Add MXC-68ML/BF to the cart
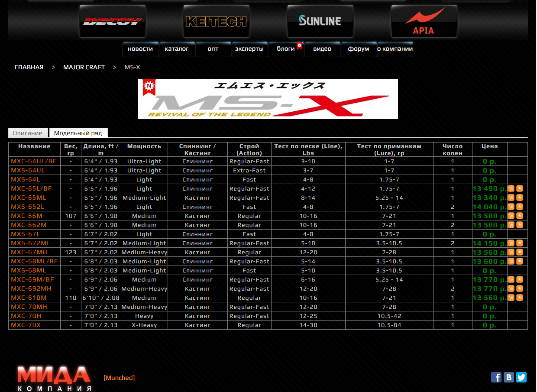The width and height of the screenshot is (537, 392). point(511,261)
